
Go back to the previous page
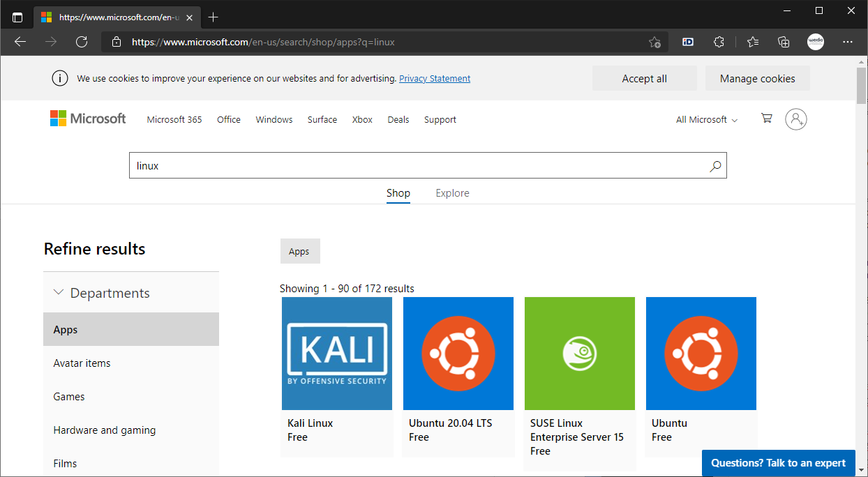coord(20,42)
